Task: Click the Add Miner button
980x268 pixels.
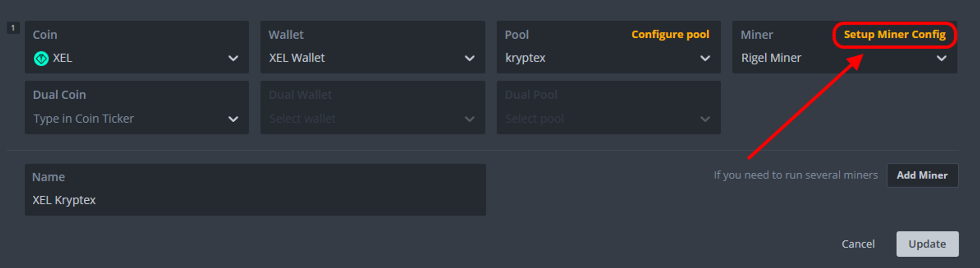Action: 922,175
